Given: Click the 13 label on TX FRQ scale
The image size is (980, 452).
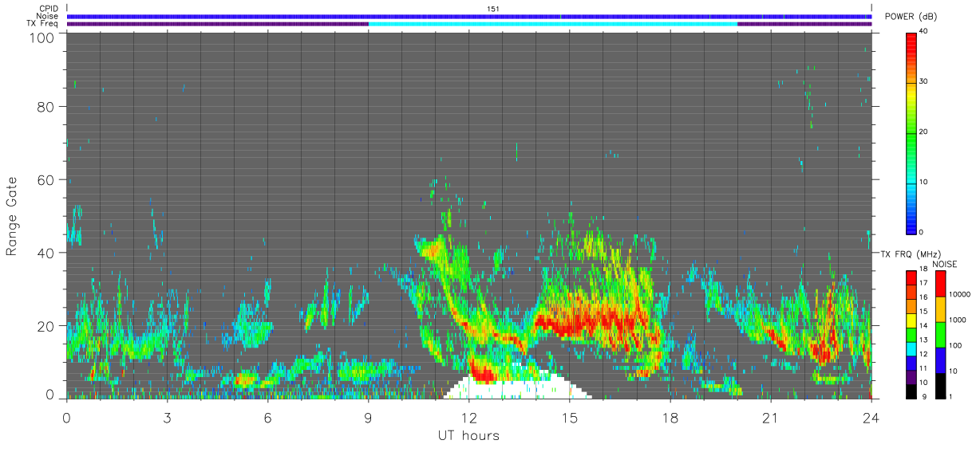Looking at the screenshot, I should coord(923,340).
